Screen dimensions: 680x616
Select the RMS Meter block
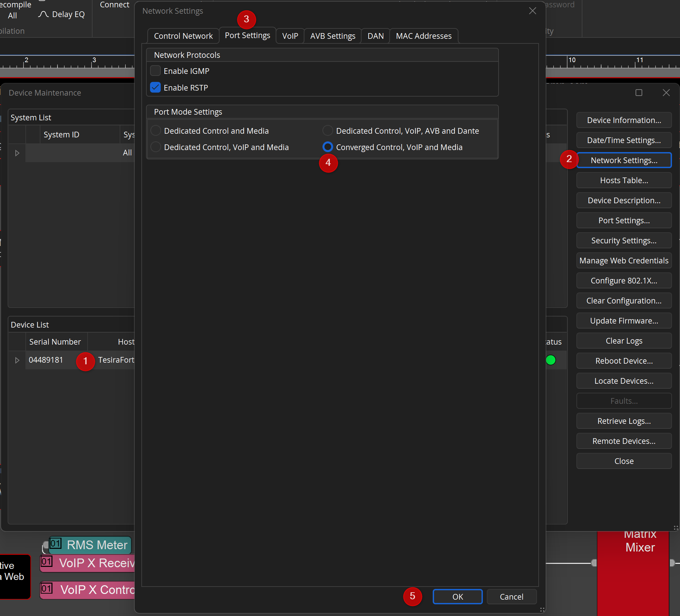click(91, 545)
